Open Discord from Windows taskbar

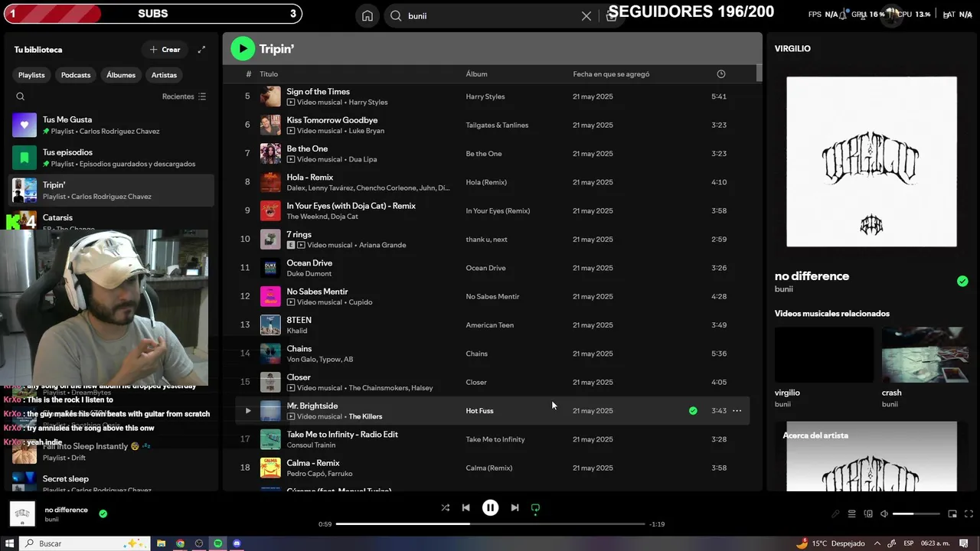237,543
